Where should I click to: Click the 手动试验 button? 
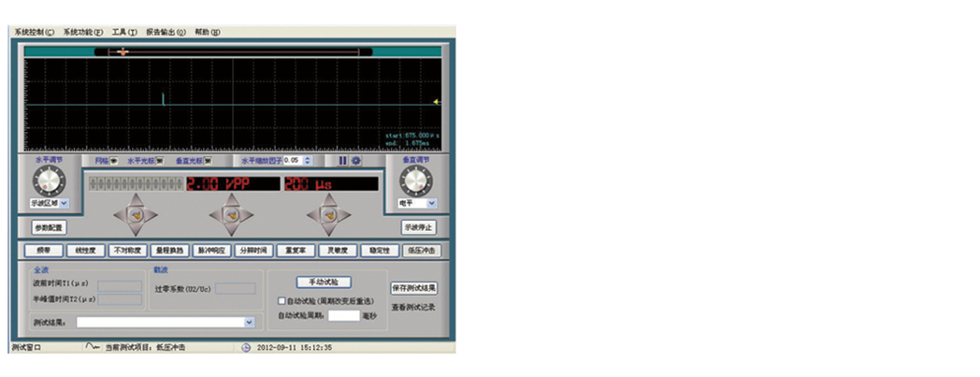point(323,282)
